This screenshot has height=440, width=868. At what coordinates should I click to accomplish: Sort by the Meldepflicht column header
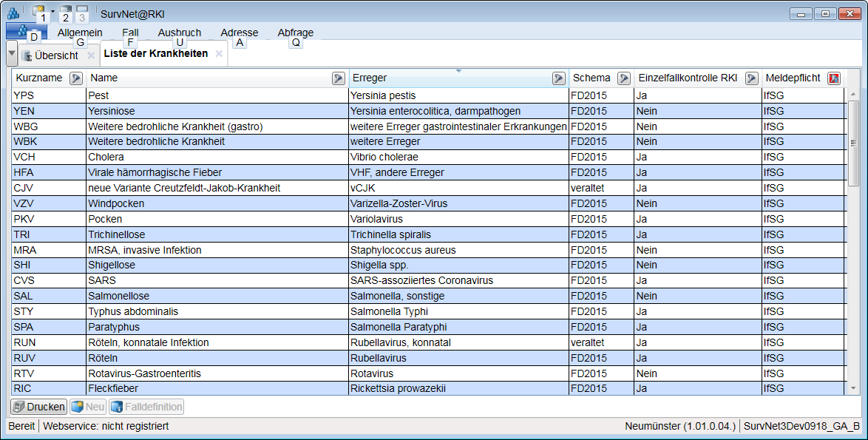pos(793,78)
